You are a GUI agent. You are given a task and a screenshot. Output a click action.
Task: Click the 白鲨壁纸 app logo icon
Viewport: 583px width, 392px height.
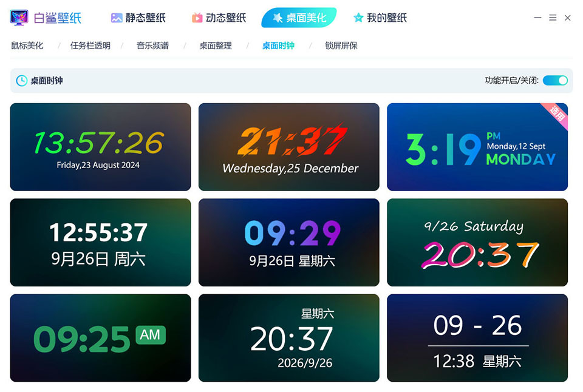(x=19, y=18)
